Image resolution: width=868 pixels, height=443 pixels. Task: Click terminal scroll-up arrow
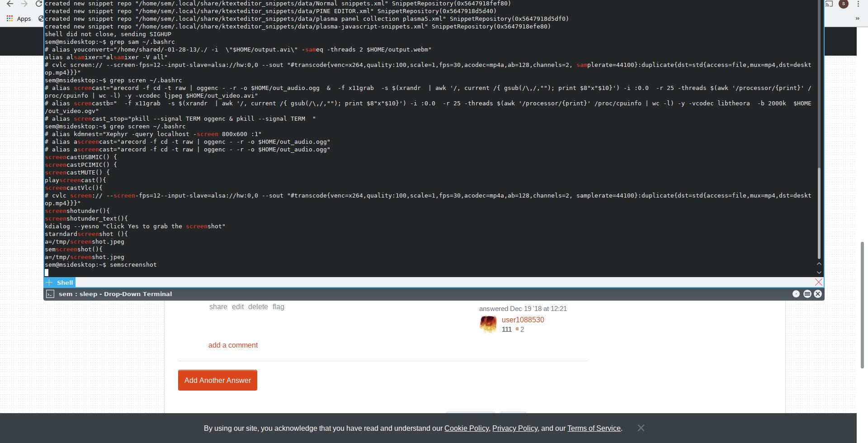(819, 264)
